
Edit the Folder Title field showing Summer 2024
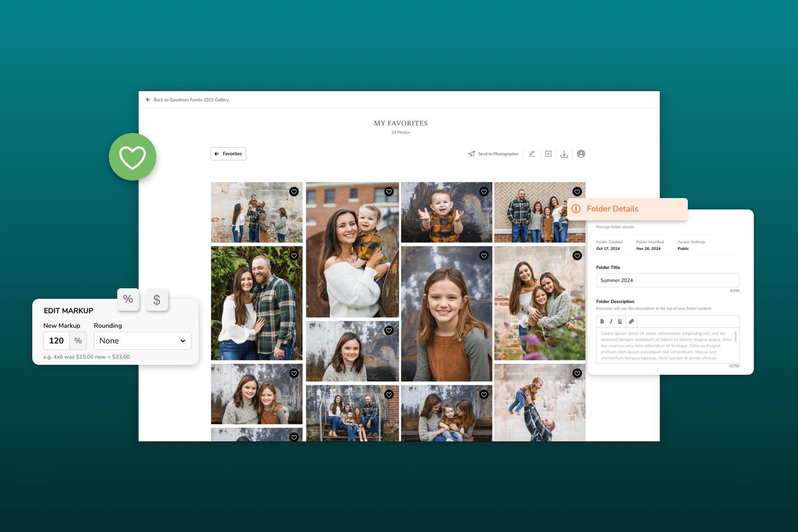click(x=667, y=280)
